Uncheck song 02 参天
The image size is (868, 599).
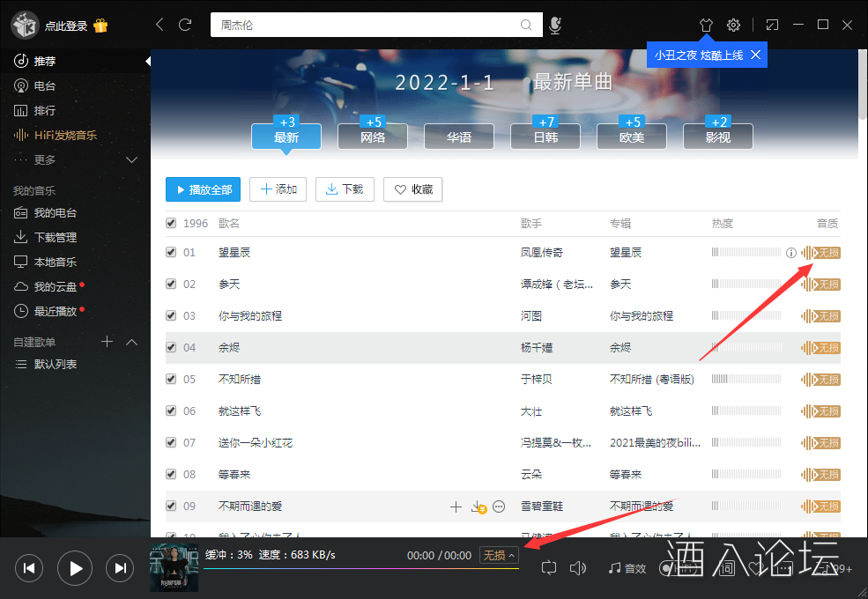pos(171,284)
